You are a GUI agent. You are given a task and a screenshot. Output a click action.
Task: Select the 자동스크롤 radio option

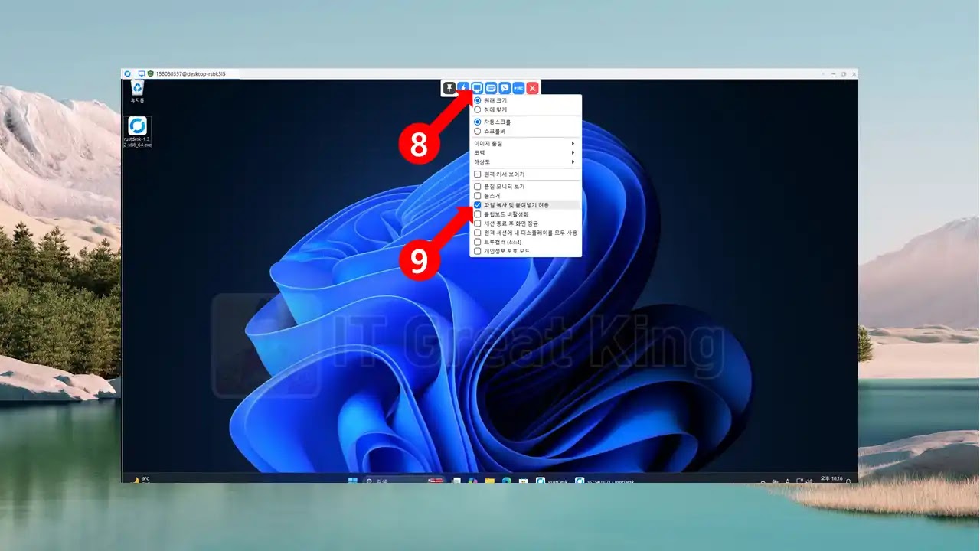click(x=478, y=122)
